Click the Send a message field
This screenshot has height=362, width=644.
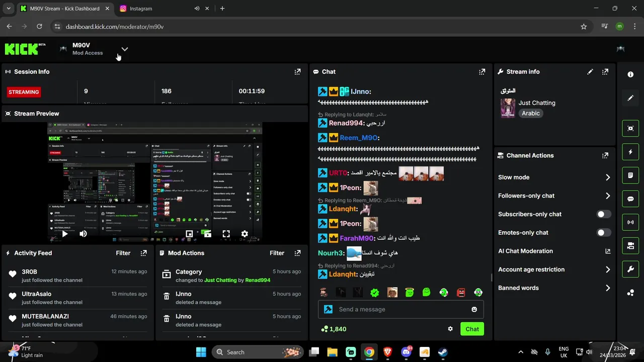pos(400,309)
